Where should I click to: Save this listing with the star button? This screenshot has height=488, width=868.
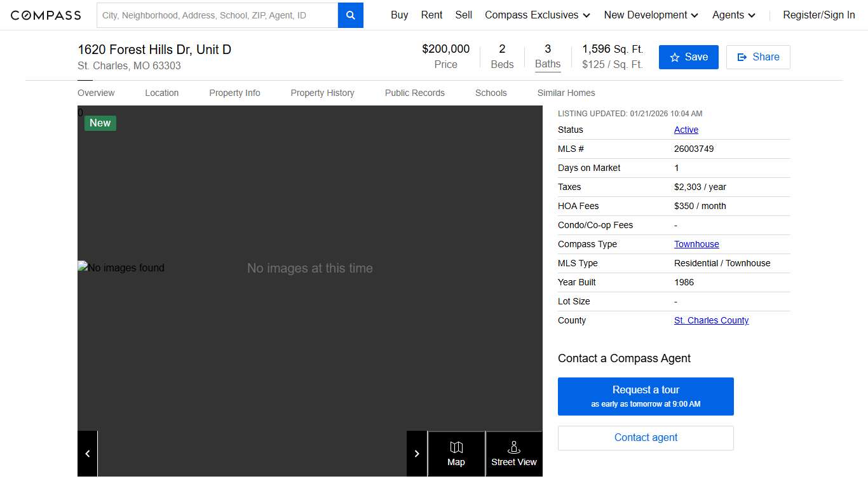(688, 57)
